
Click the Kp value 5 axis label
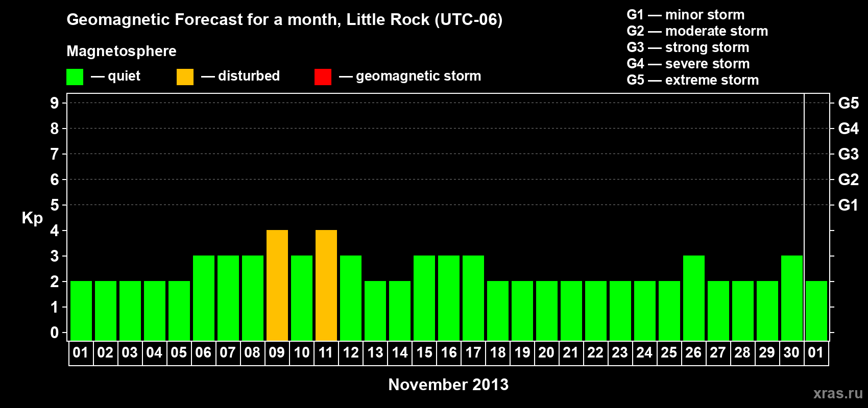tap(55, 205)
